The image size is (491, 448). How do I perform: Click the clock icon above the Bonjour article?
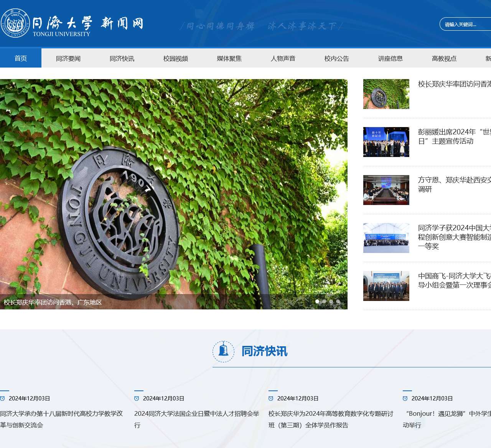coord(405,398)
